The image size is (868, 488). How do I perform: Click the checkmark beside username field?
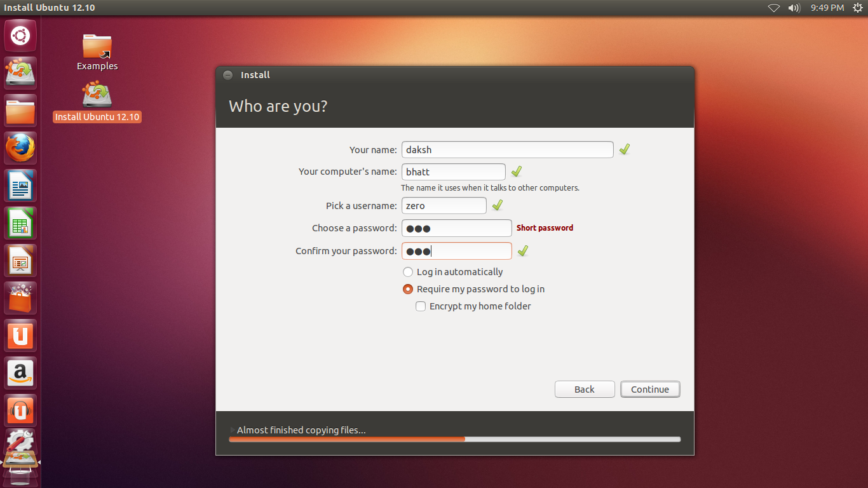coord(498,205)
